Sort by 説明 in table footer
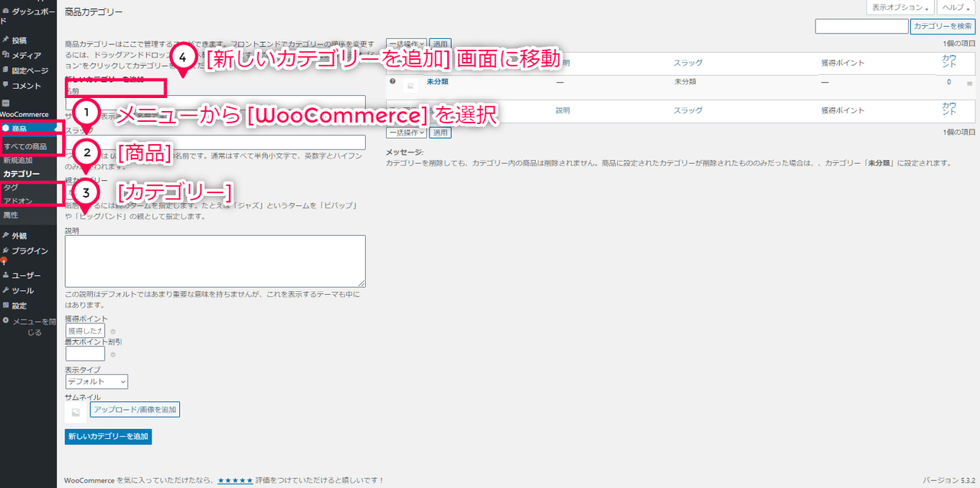 (x=563, y=110)
